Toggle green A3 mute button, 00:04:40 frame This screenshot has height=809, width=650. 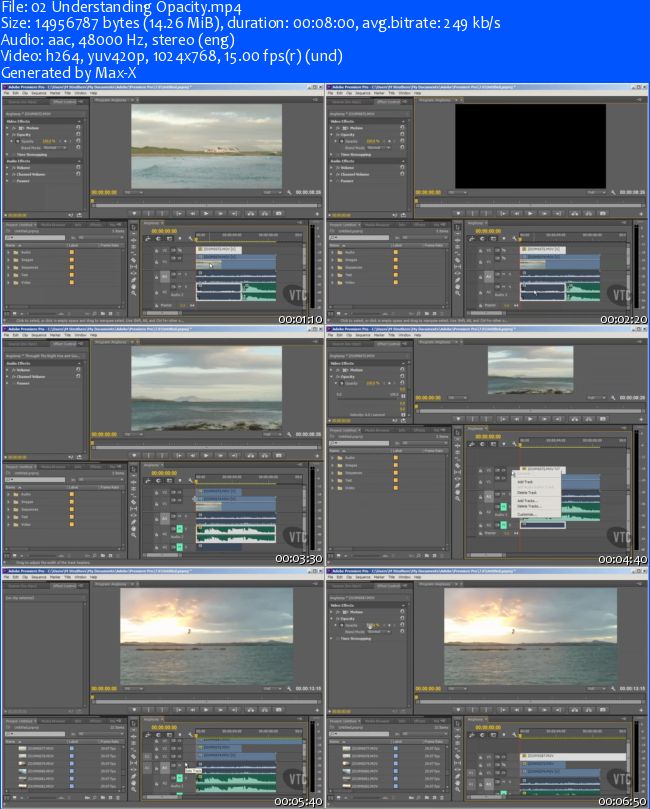503,525
